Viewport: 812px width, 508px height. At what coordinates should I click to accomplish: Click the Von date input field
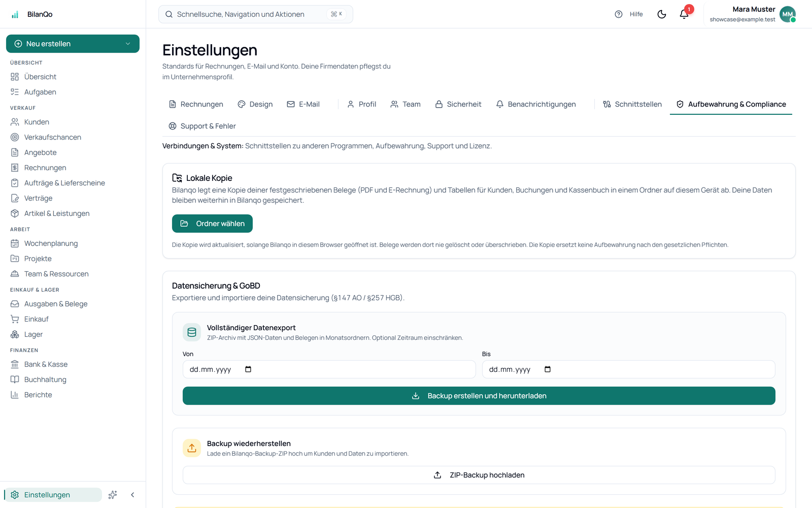coord(329,369)
